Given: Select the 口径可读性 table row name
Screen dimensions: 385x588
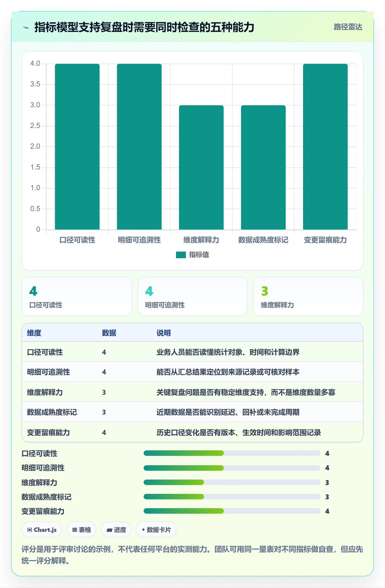Looking at the screenshot, I should click(45, 352).
